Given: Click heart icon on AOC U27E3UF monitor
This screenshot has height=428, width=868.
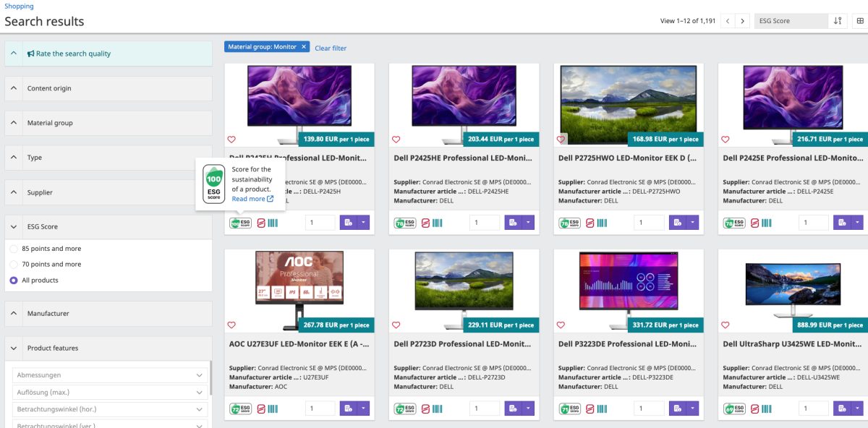Looking at the screenshot, I should [x=231, y=325].
